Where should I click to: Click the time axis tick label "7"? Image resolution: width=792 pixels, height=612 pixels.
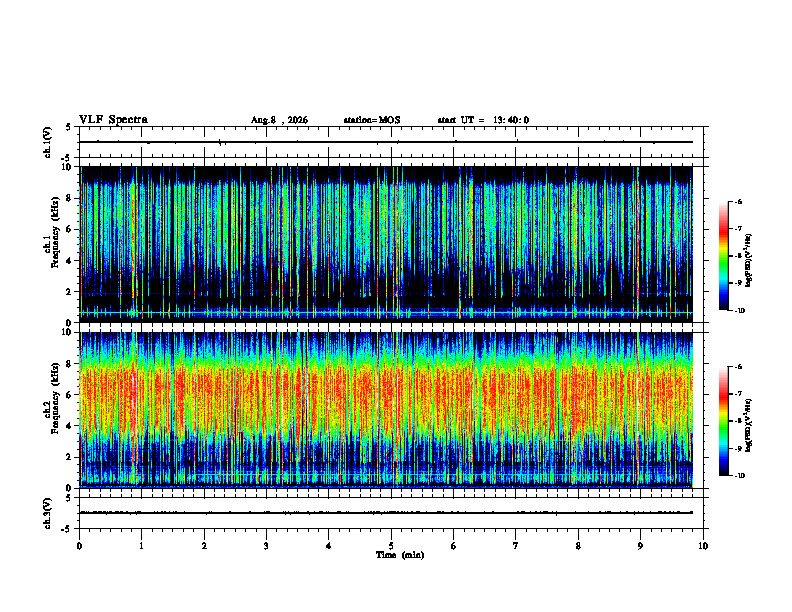click(516, 546)
